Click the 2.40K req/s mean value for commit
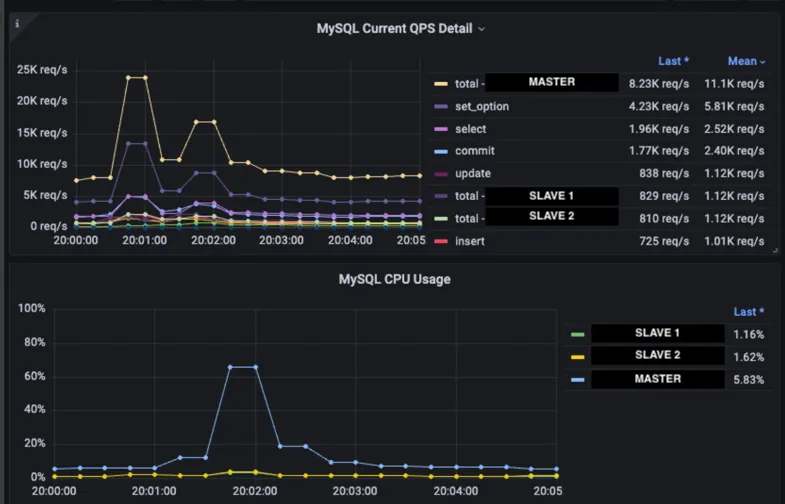 [x=734, y=151]
